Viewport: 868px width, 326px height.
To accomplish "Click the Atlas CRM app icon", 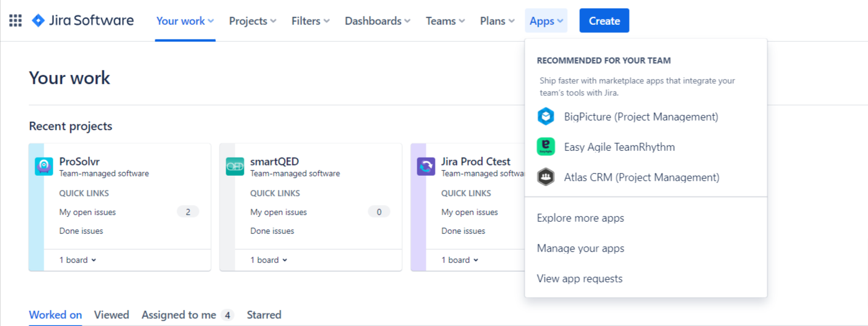I will click(546, 177).
